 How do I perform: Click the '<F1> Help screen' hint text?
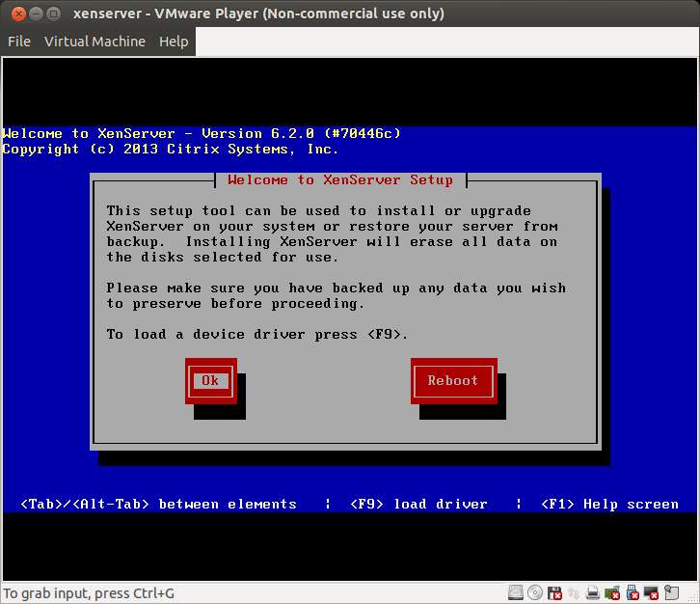(609, 505)
